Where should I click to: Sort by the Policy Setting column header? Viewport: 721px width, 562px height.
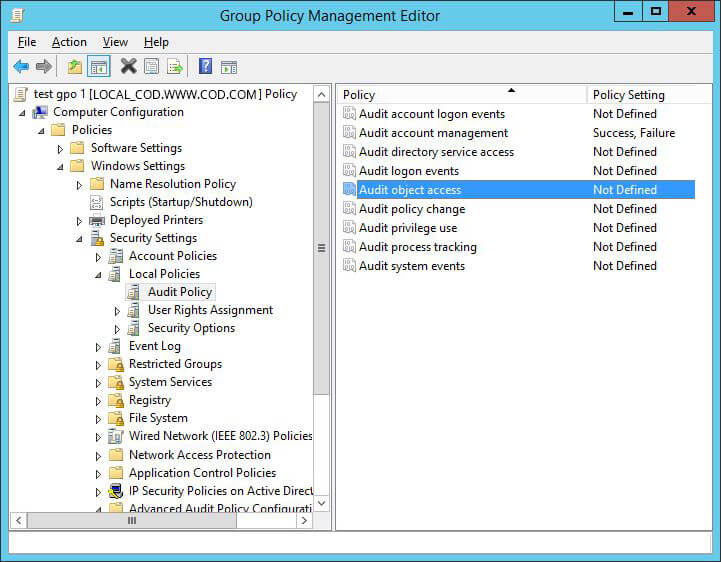(x=649, y=95)
